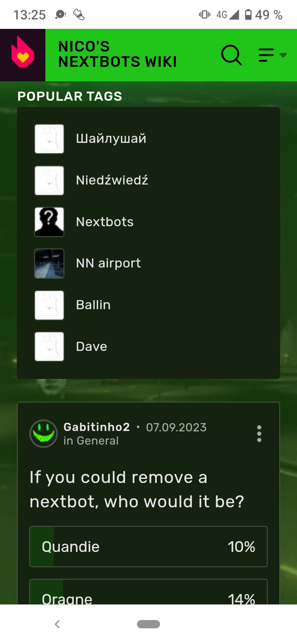This screenshot has width=297, height=644.
Task: Open the Шайлушай tag thumbnail
Action: [49, 139]
